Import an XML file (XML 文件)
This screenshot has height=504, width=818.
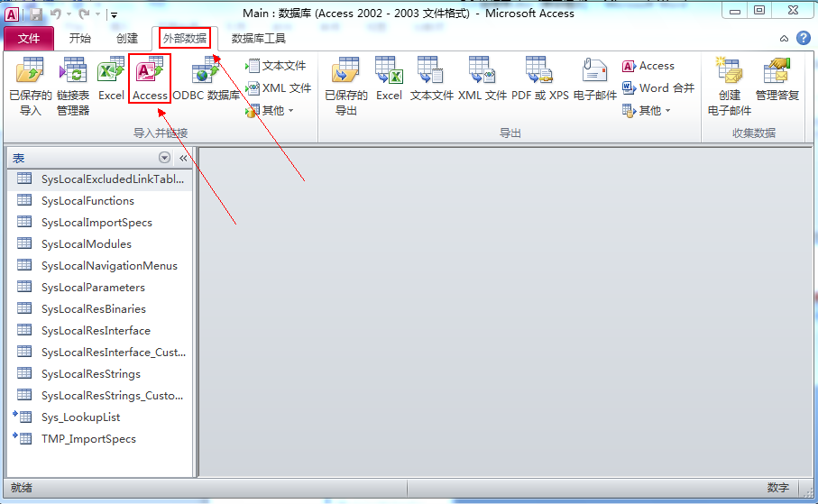click(x=279, y=88)
